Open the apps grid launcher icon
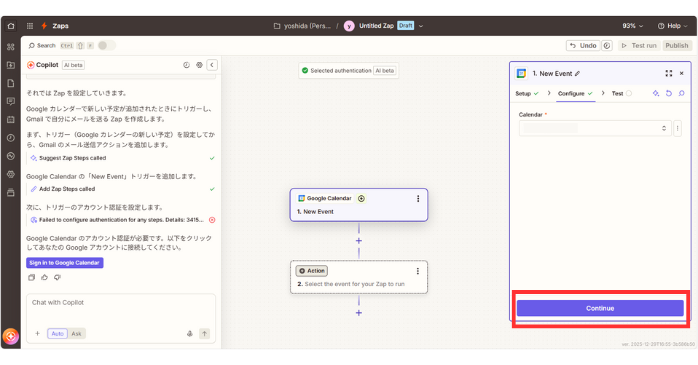The height and width of the screenshot is (365, 698). point(30,26)
